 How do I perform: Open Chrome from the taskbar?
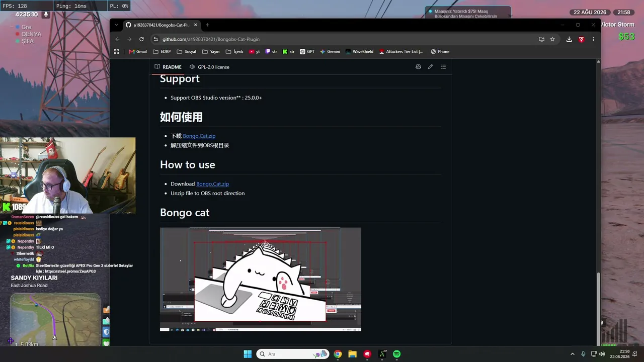point(338,354)
